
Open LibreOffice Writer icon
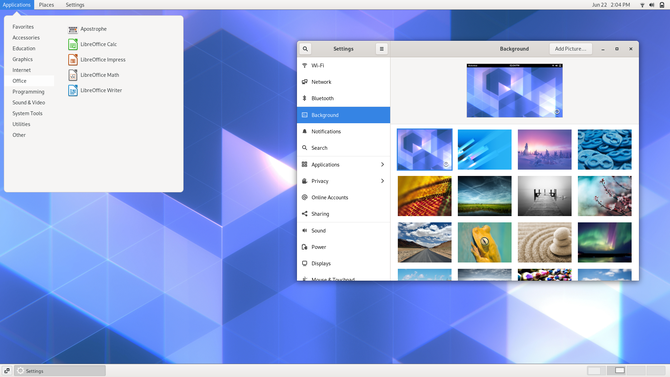pyautogui.click(x=73, y=90)
